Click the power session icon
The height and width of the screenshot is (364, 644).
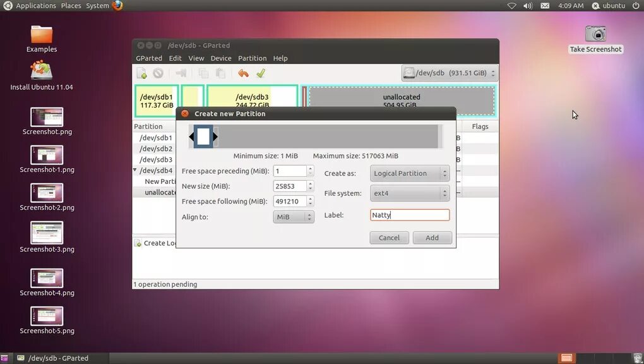click(636, 6)
